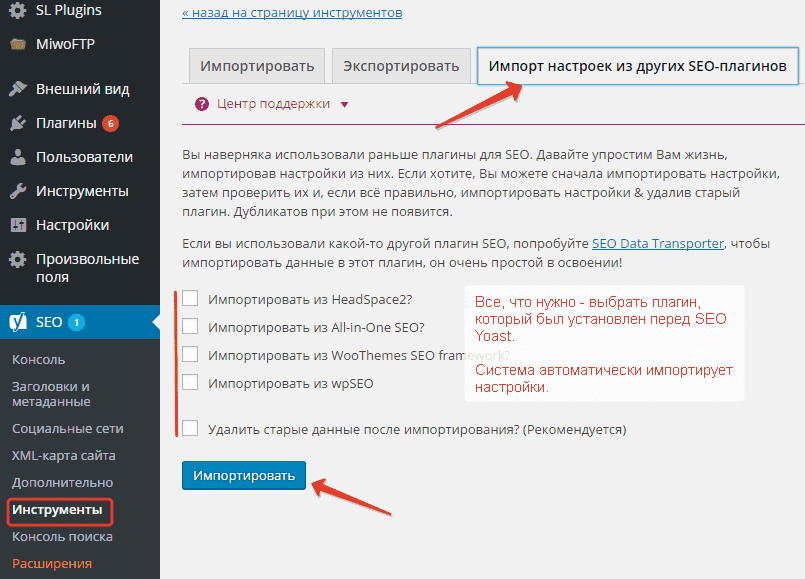Switch to the Импортировать tab
Screen dimensions: 805x579
257,66
